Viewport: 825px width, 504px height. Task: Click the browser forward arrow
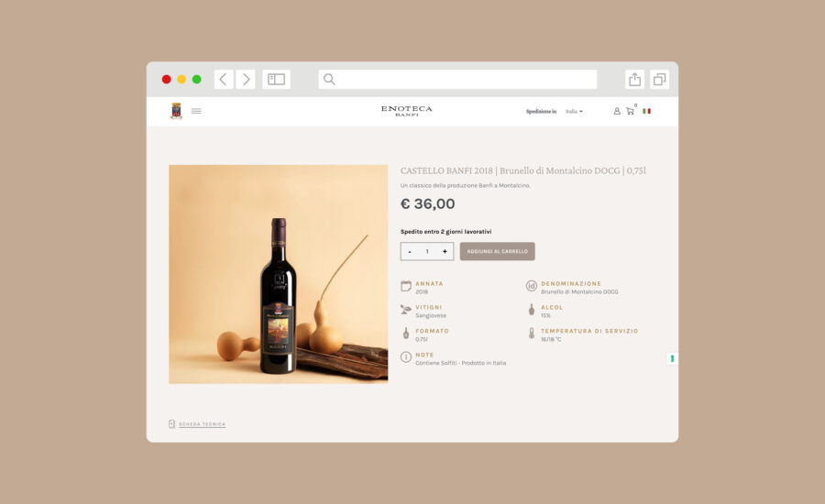click(246, 80)
